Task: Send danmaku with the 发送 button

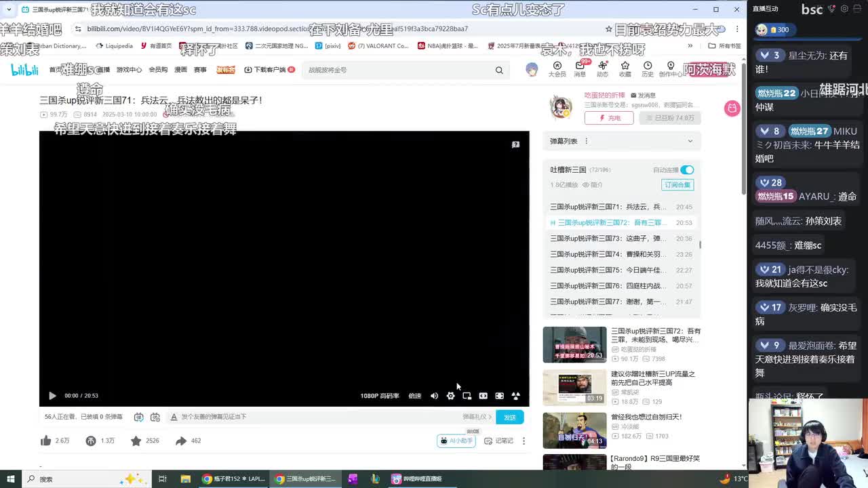Action: tap(509, 417)
